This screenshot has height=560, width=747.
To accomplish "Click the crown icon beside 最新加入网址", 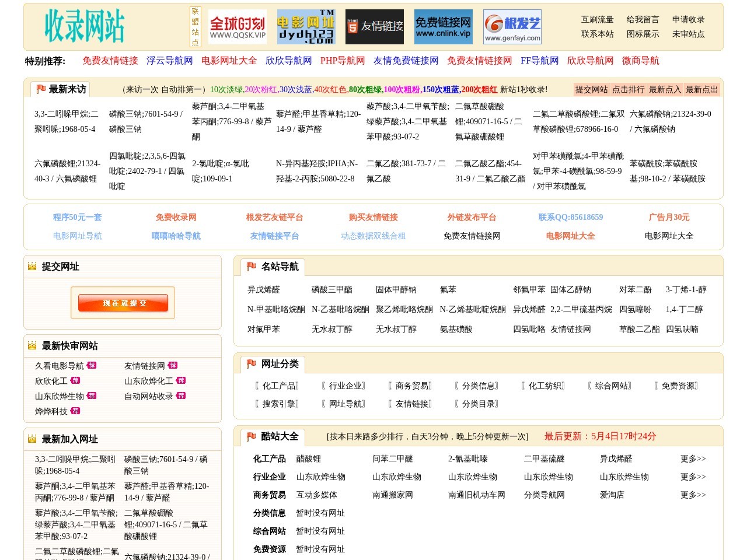I will pos(32,439).
